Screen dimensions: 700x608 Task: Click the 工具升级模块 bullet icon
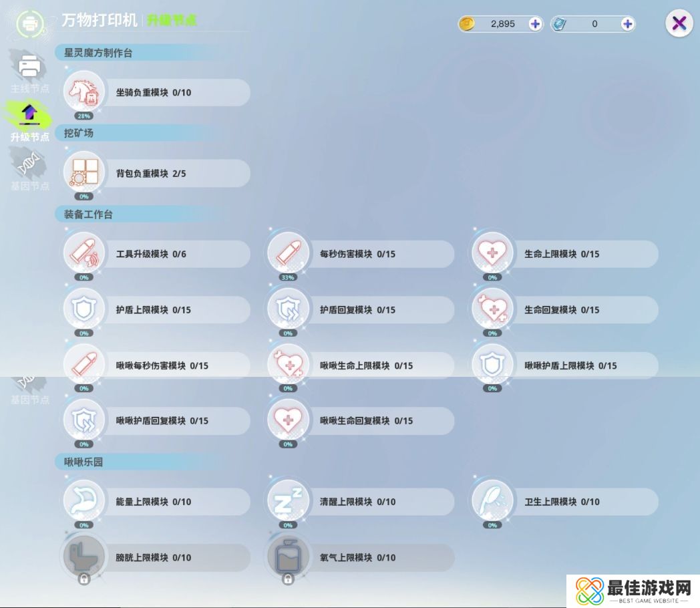(x=84, y=254)
